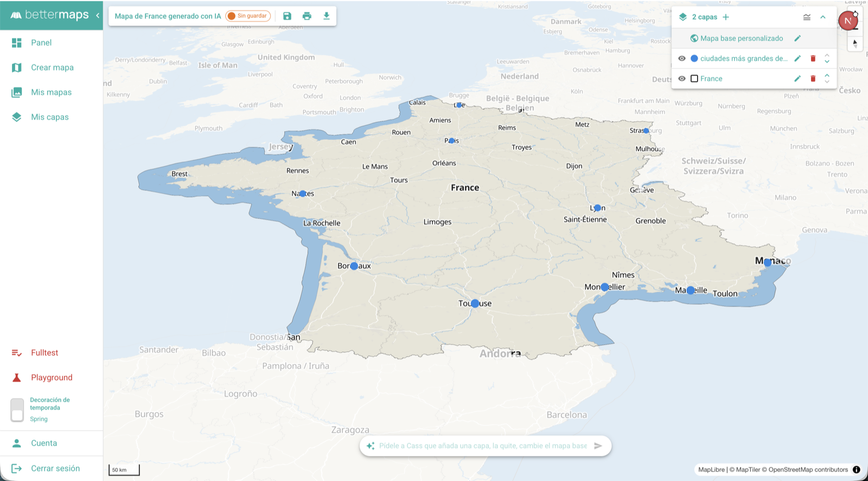Click the Panel dashboard icon
The width and height of the screenshot is (868, 481).
[x=17, y=43]
